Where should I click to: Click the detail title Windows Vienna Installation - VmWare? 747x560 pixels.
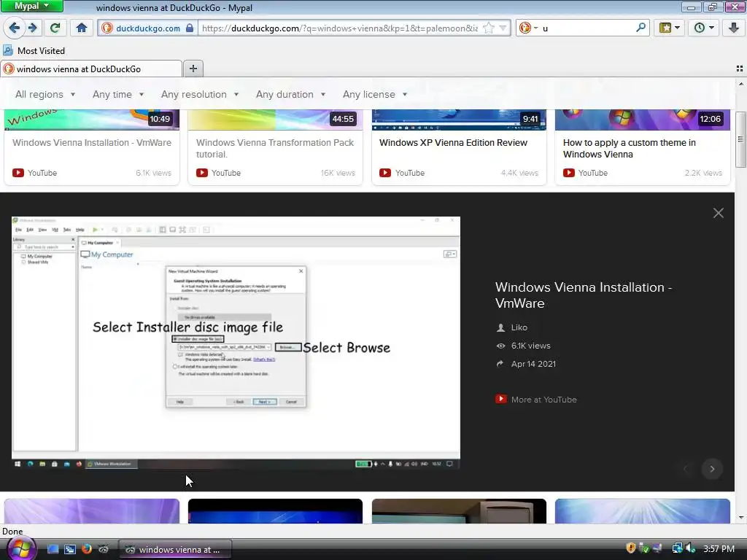point(584,295)
